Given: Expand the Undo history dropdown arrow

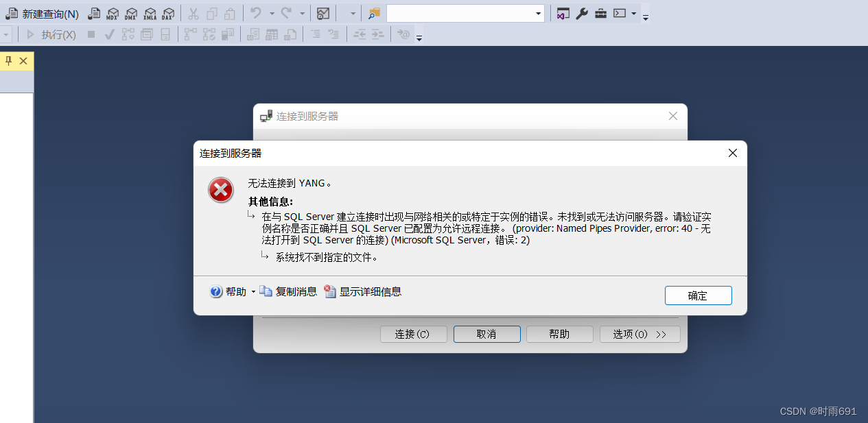Looking at the screenshot, I should tap(272, 14).
